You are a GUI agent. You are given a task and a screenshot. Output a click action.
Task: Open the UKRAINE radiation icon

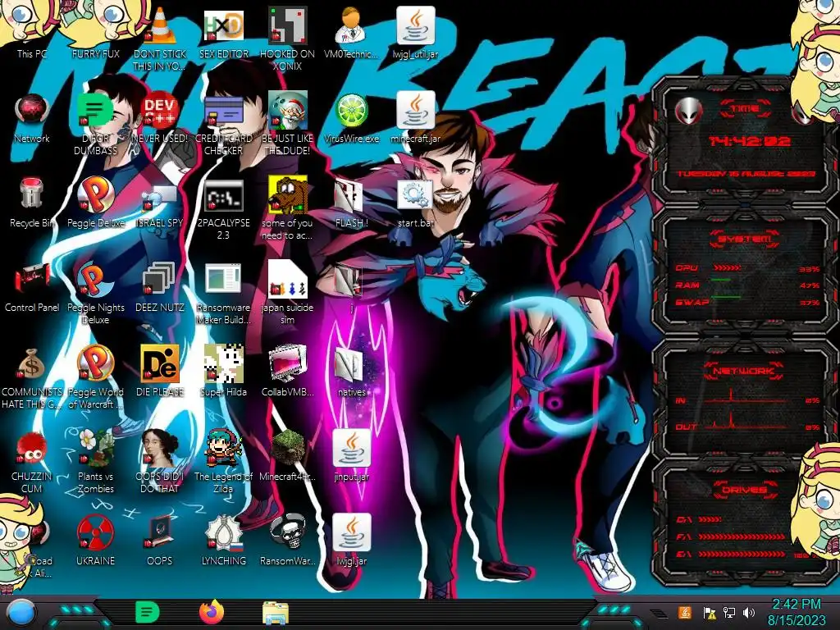coord(95,533)
